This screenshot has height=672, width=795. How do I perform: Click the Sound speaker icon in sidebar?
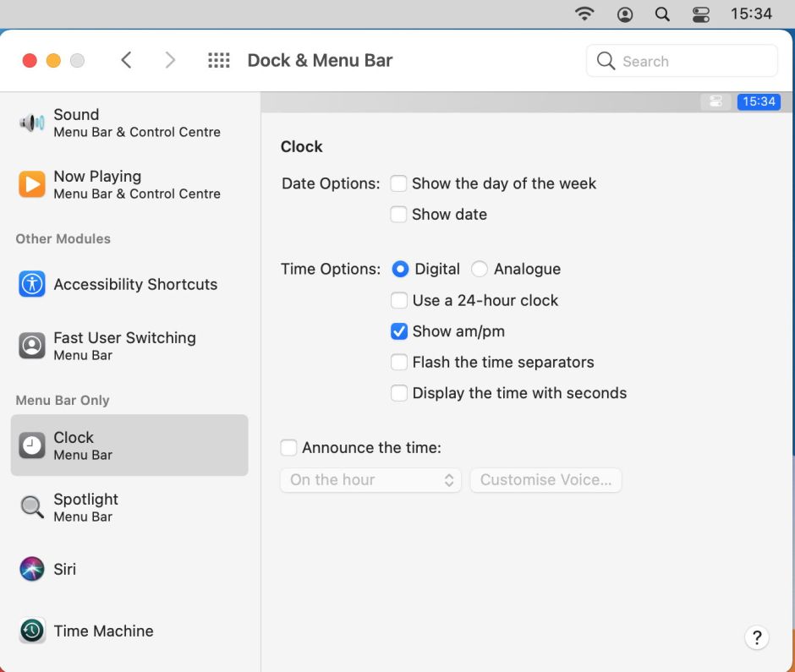[x=32, y=123]
